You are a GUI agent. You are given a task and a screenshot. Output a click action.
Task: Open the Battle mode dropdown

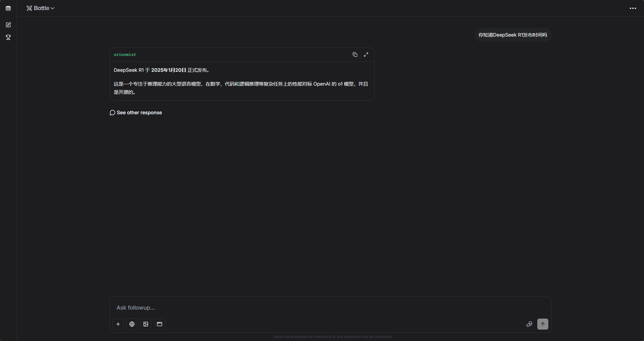(x=40, y=8)
